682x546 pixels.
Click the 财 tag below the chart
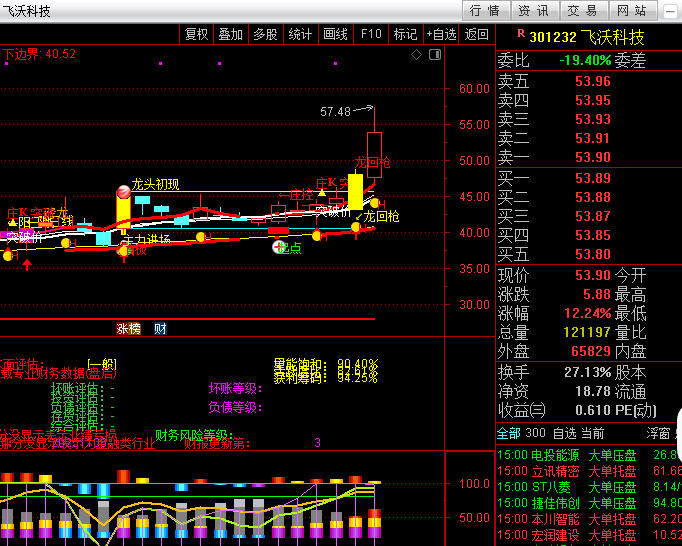point(159,328)
